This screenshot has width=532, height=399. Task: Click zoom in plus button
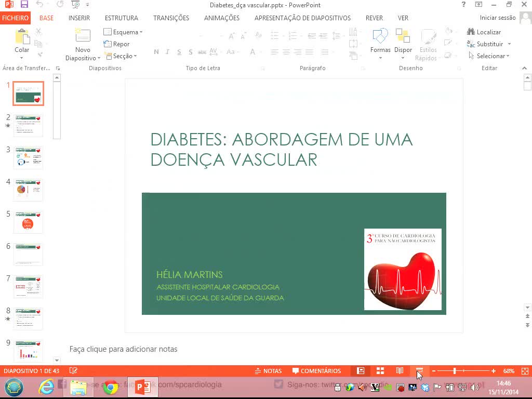coord(494,371)
